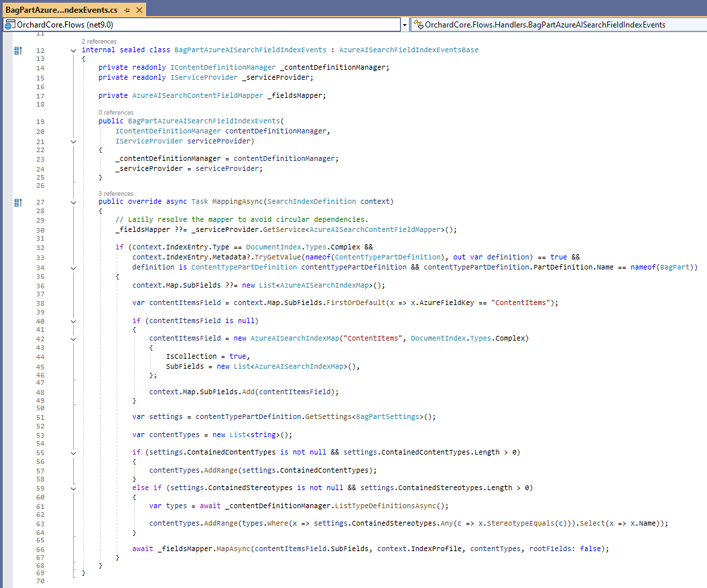Click the AzureAISearchFieldIndexEventsBase base class name
This screenshot has width=707, height=588.
(409, 50)
